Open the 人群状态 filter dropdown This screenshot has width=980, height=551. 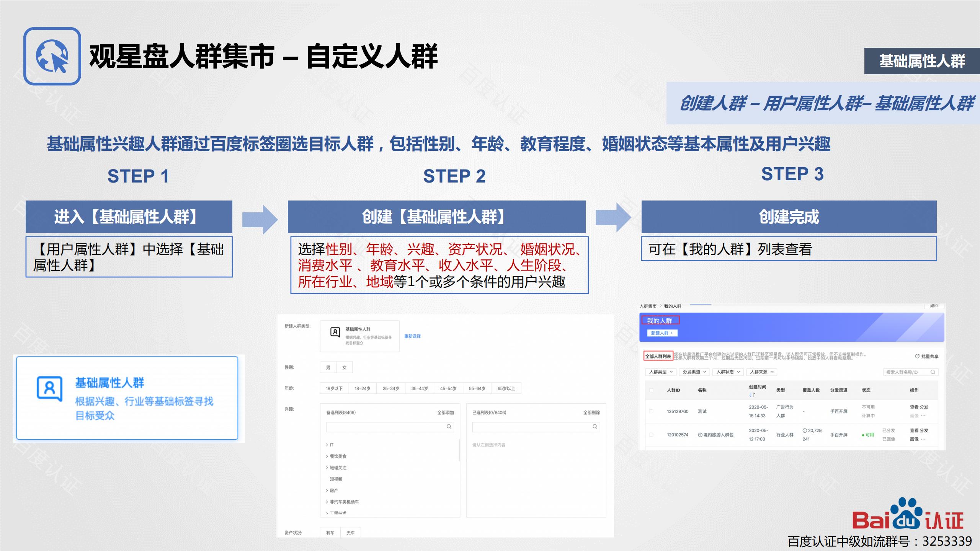click(728, 372)
